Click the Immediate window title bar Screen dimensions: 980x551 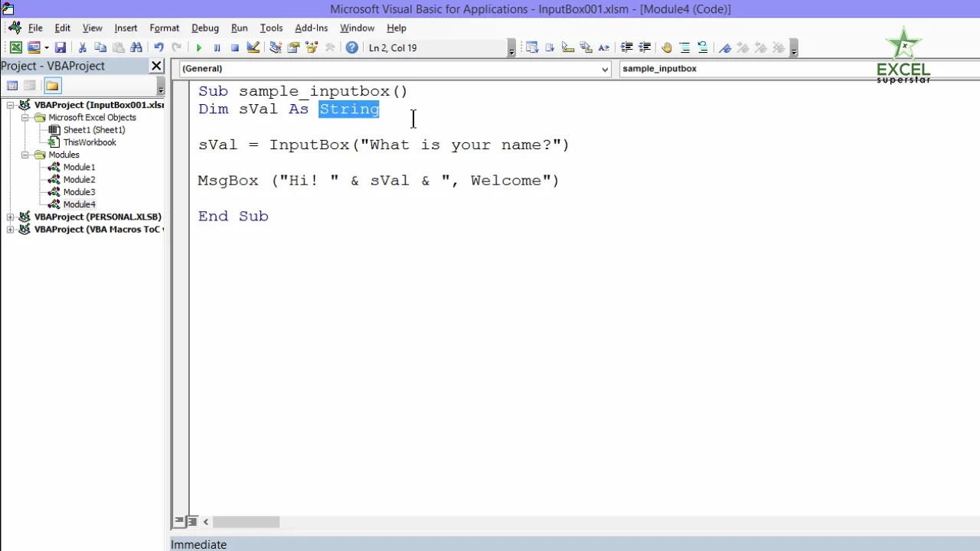574,544
